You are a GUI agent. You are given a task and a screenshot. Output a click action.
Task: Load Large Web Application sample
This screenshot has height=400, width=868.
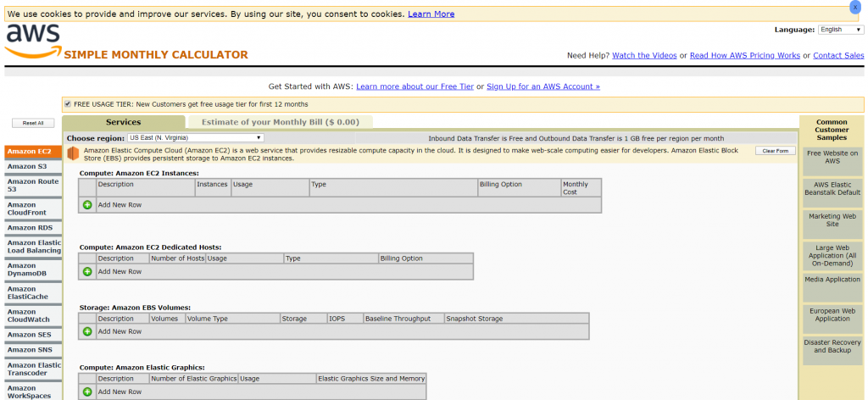click(832, 256)
